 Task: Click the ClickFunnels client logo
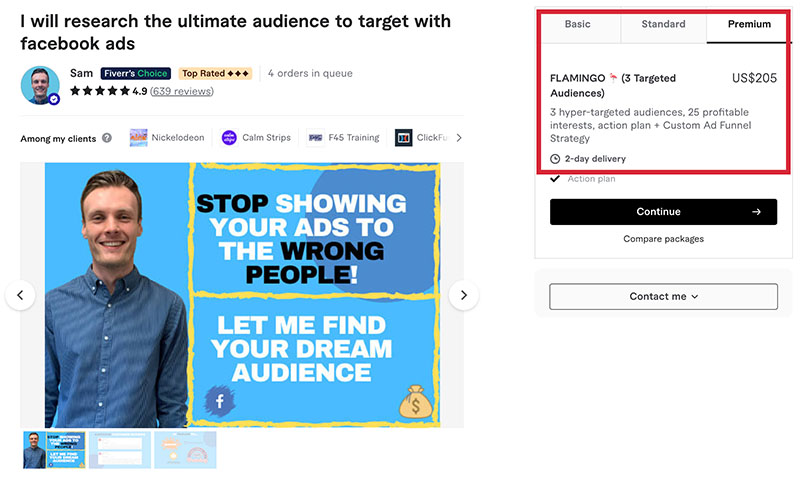click(403, 138)
